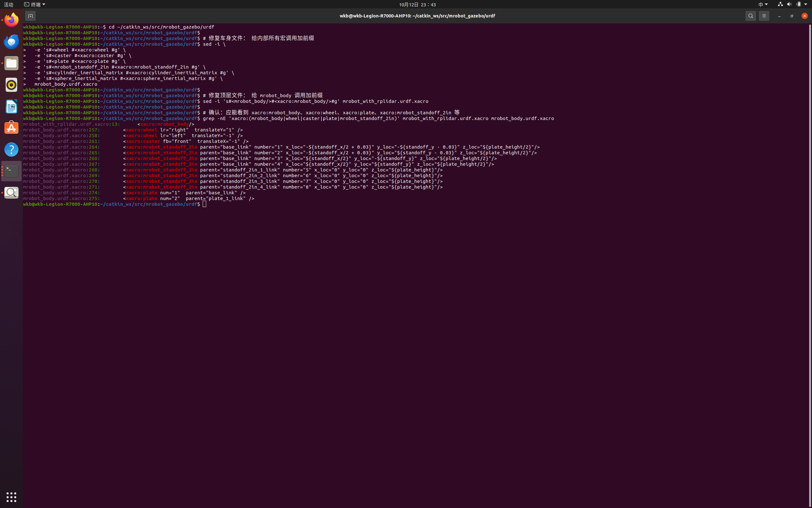Open the Help icon in the dock
Screen dimensions: 812x508
[x=11, y=150]
